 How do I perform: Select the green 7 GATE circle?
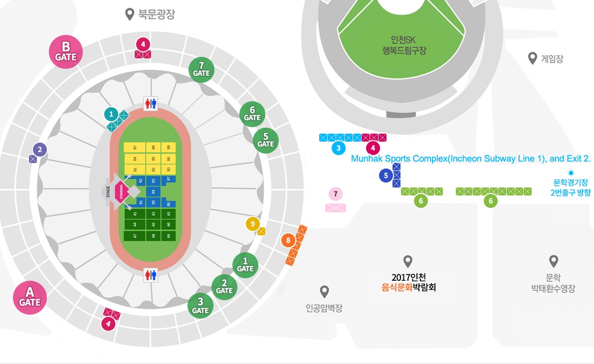click(x=201, y=70)
